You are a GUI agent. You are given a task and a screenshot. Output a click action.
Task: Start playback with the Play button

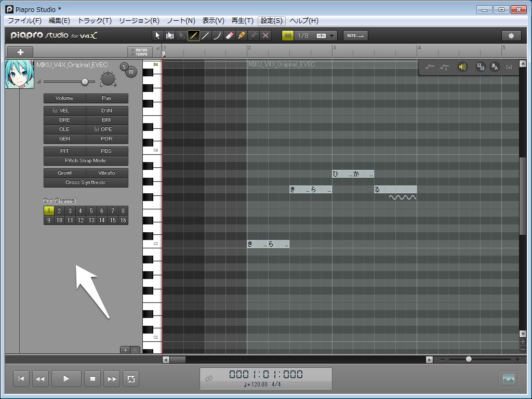click(x=66, y=379)
